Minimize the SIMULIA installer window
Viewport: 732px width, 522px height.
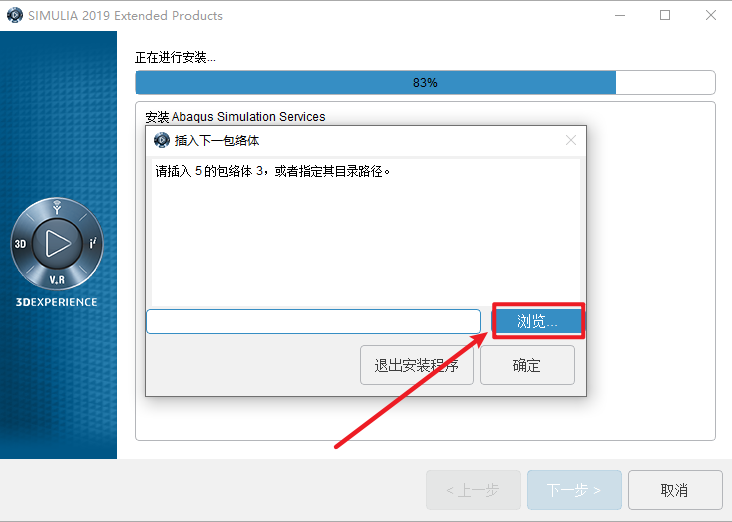coord(620,15)
